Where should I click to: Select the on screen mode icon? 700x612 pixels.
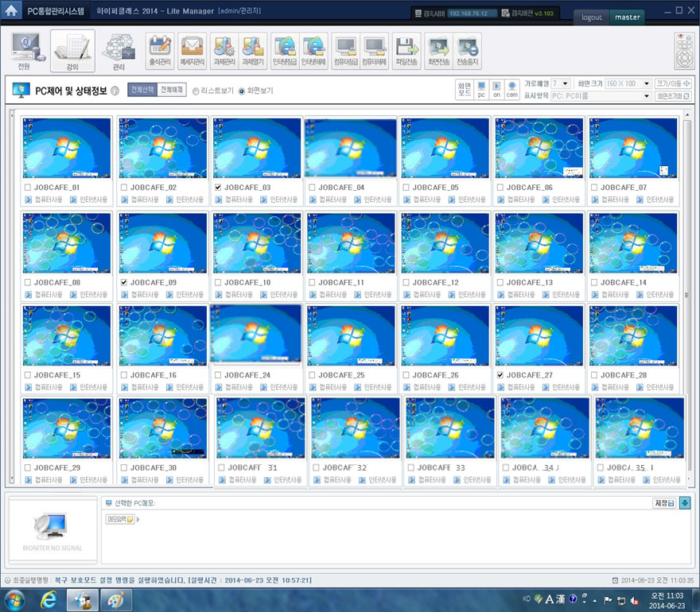pyautogui.click(x=496, y=89)
